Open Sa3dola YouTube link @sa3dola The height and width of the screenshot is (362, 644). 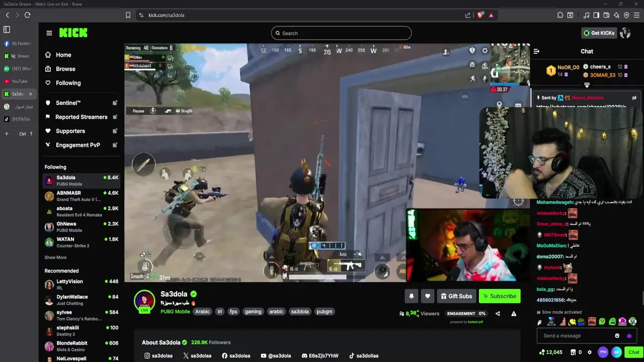[x=276, y=356]
